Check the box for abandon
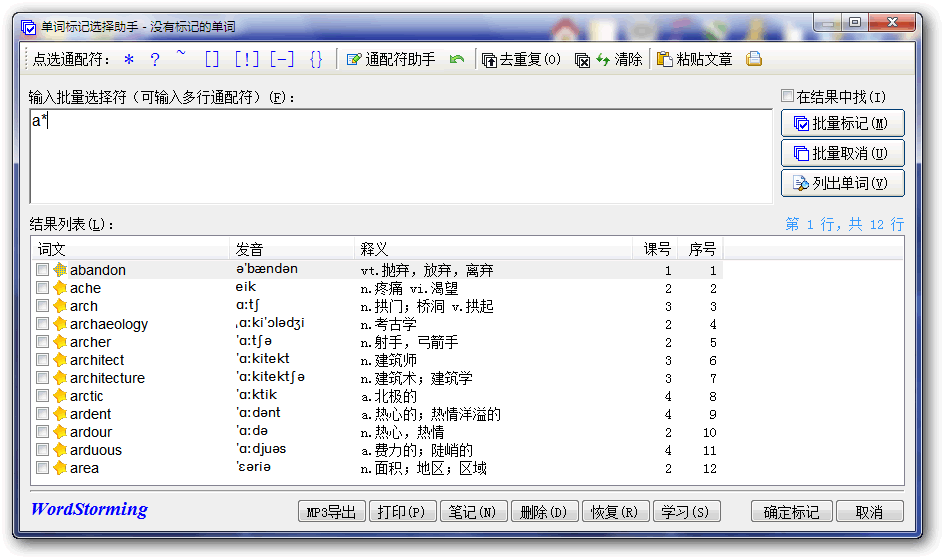The width and height of the screenshot is (943, 559). click(42, 270)
